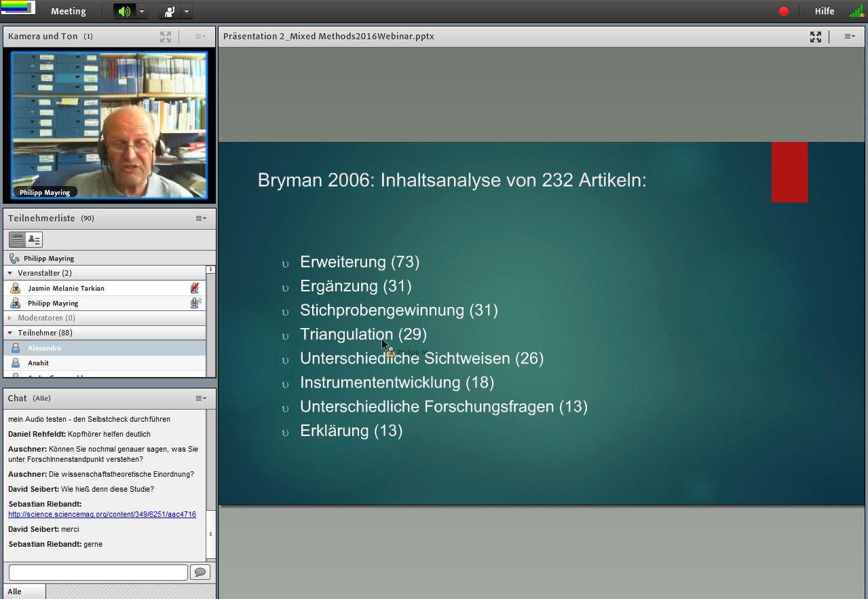This screenshot has width=868, height=599.
Task: Collapse the Teilnehmer (88) group
Action: pos(10,333)
